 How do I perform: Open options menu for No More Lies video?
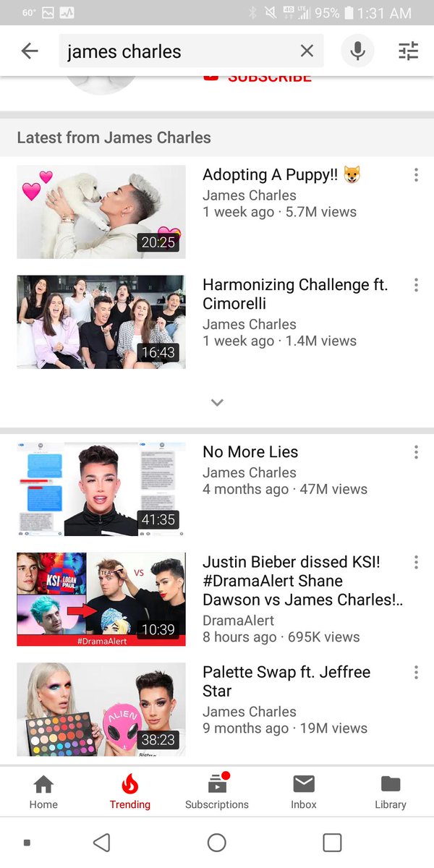point(416,452)
